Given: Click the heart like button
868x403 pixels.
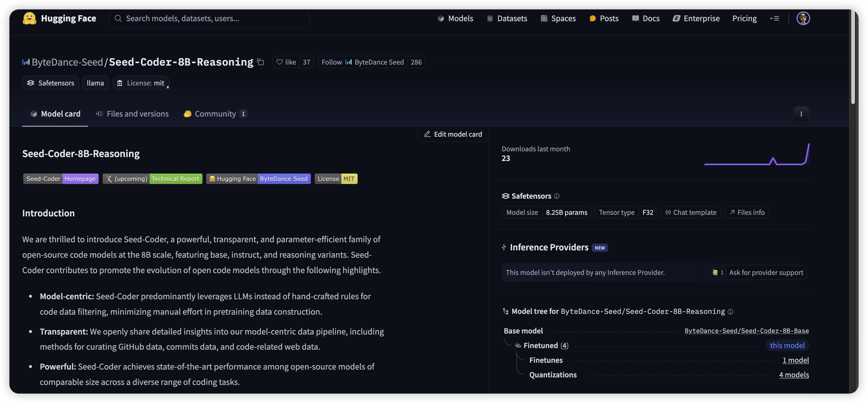Looking at the screenshot, I should click(286, 62).
